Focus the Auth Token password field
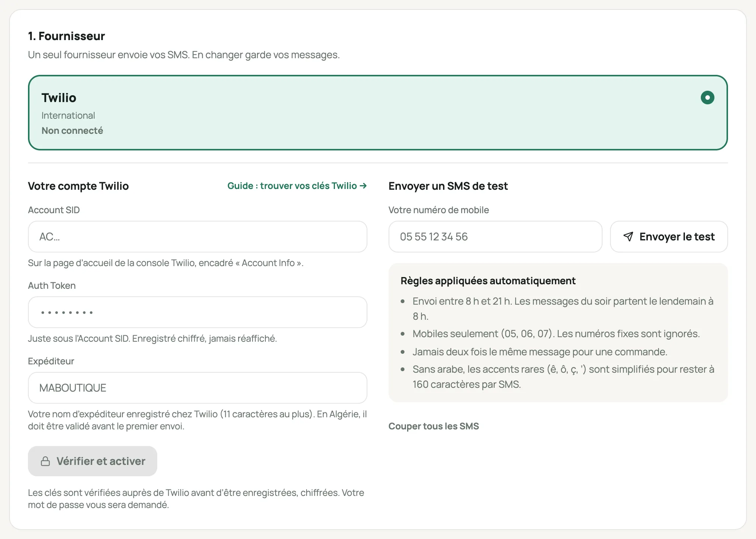The height and width of the screenshot is (539, 756). click(198, 312)
